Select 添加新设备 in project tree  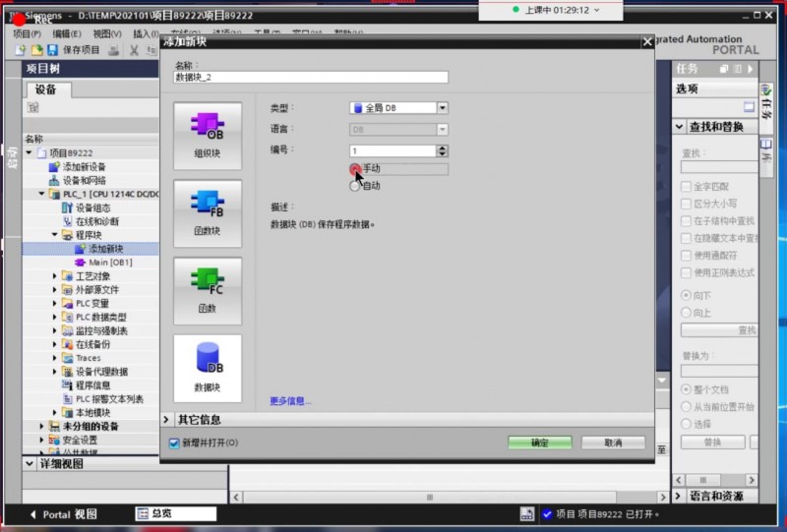coord(85,166)
